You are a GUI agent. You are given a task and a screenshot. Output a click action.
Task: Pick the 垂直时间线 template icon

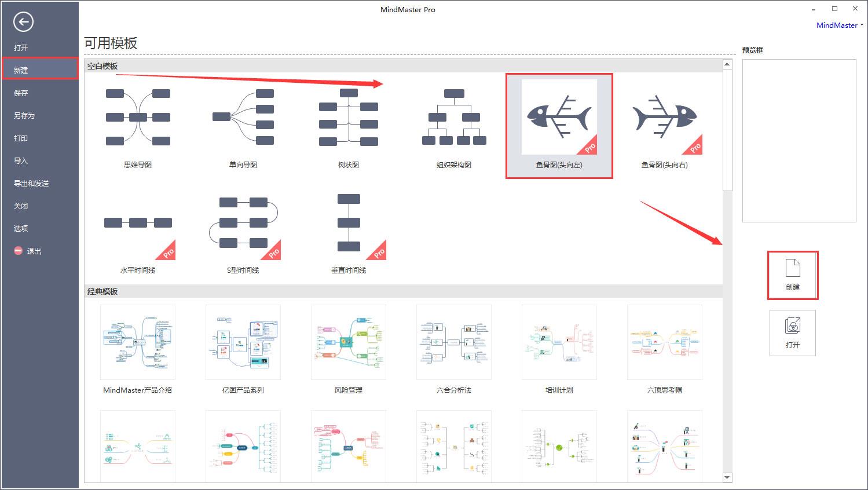[349, 222]
